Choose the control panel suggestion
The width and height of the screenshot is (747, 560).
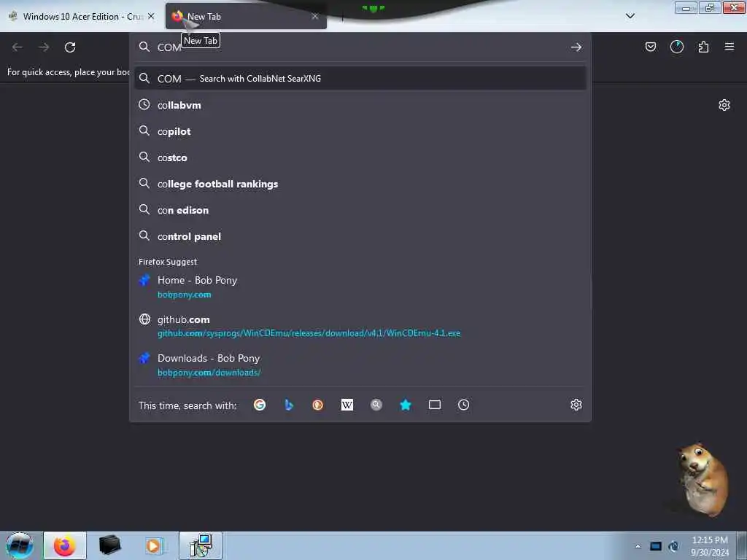click(360, 236)
